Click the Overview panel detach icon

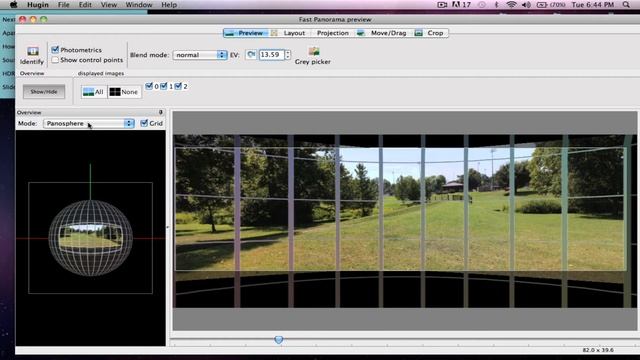point(160,112)
